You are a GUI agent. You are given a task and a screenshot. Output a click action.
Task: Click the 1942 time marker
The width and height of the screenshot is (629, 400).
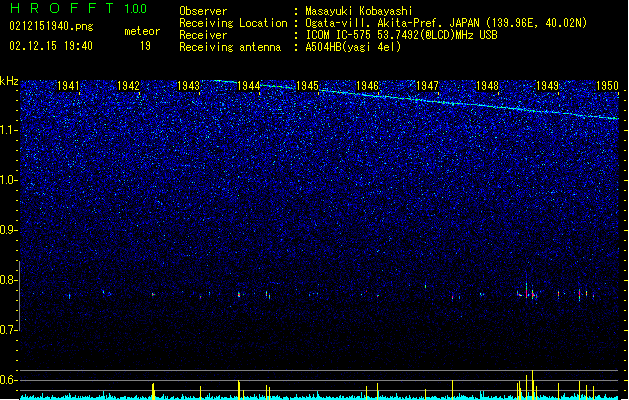128,85
